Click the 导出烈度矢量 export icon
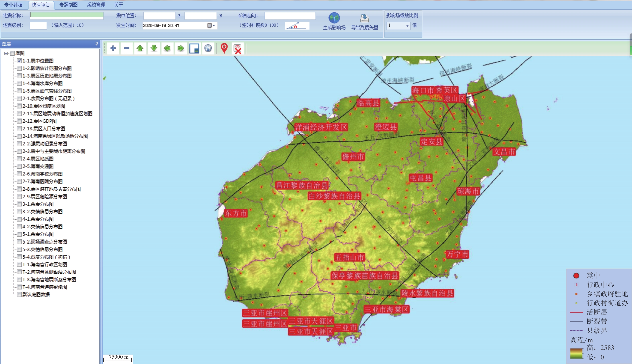The height and width of the screenshot is (364, 632). pyautogui.click(x=364, y=18)
